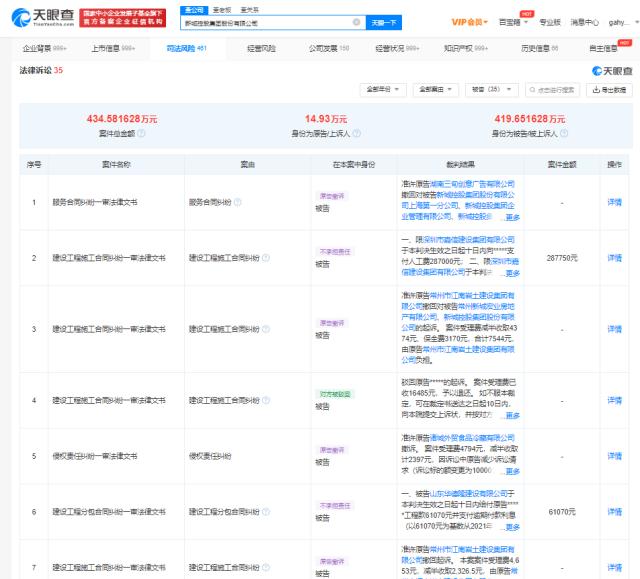The width and height of the screenshot is (640, 579).
Task: Clear the company search box text
Action: tap(358, 22)
